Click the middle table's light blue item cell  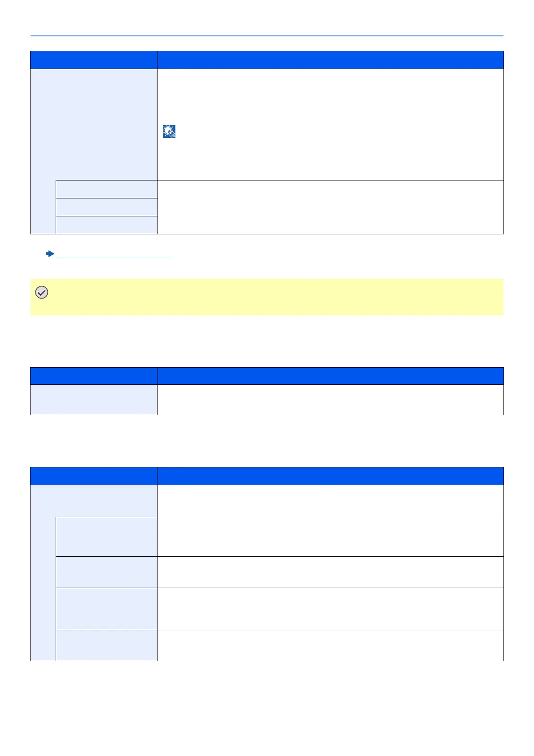coord(94,400)
